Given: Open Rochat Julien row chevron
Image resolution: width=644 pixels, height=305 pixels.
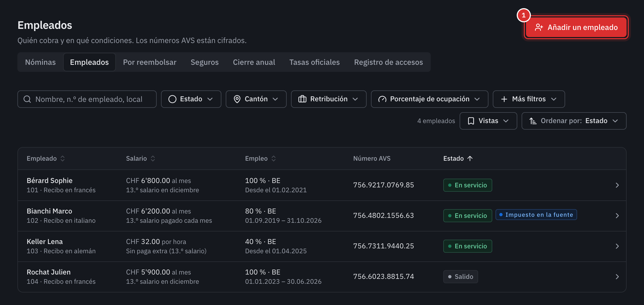Looking at the screenshot, I should tap(617, 277).
